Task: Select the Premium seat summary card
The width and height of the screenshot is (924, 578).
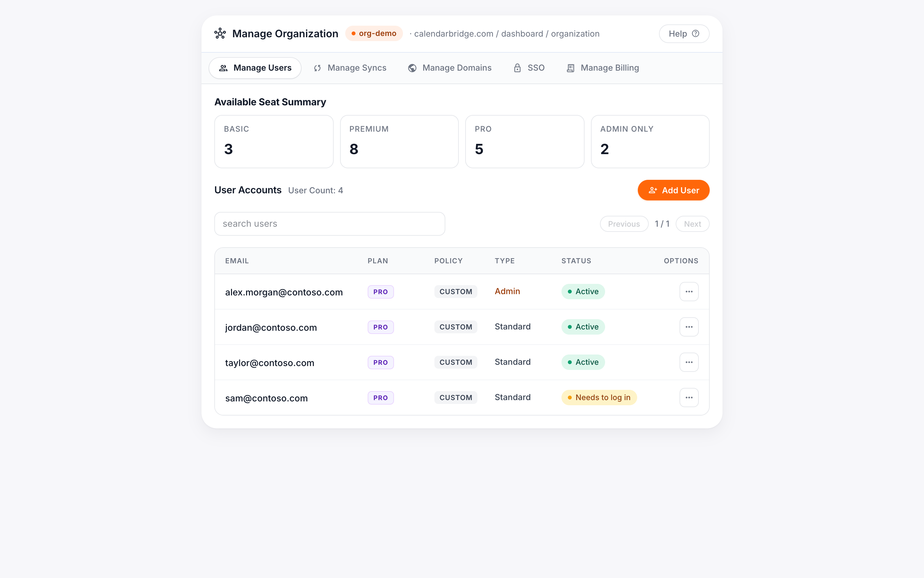Action: (399, 141)
